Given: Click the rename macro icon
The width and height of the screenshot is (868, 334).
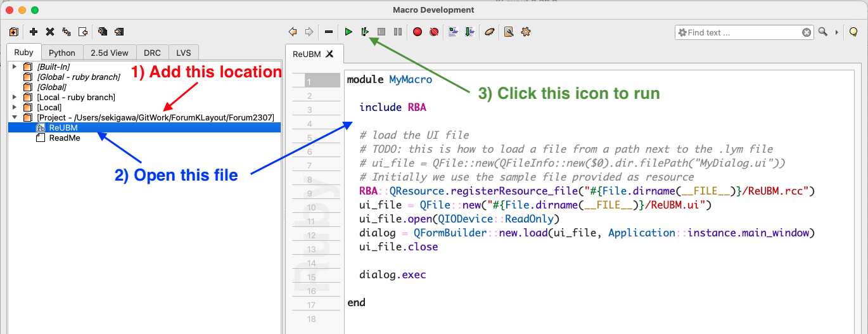Looking at the screenshot, I should pos(67,32).
